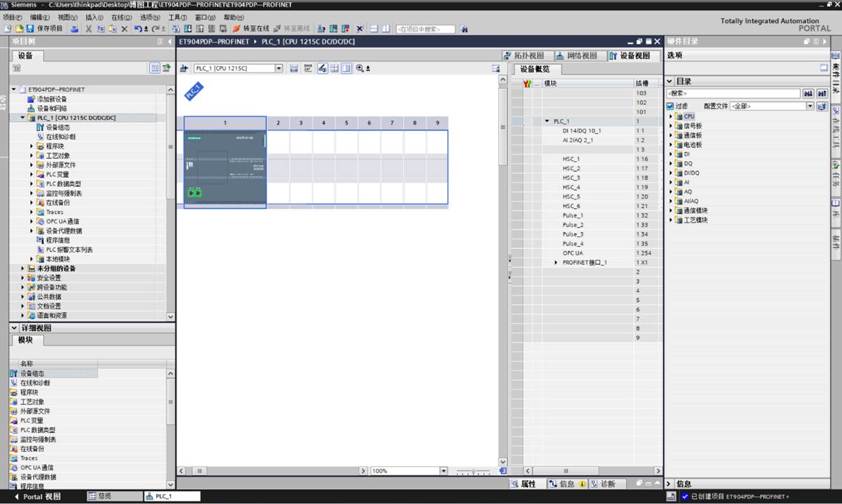Viewport: 842px width, 504px height.
Task: Click the zoom slider below device view
Action: coord(473,471)
